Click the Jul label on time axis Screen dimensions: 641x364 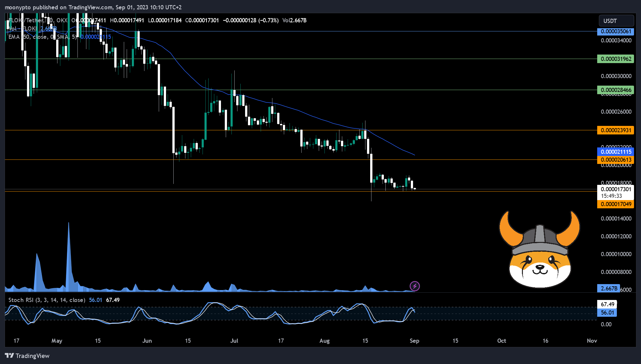tap(234, 341)
